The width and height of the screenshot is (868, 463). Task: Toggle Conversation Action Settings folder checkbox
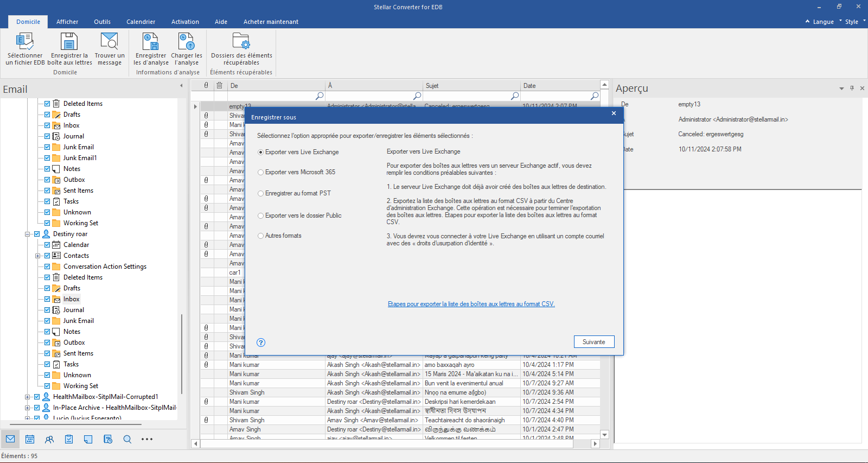pyautogui.click(x=47, y=267)
